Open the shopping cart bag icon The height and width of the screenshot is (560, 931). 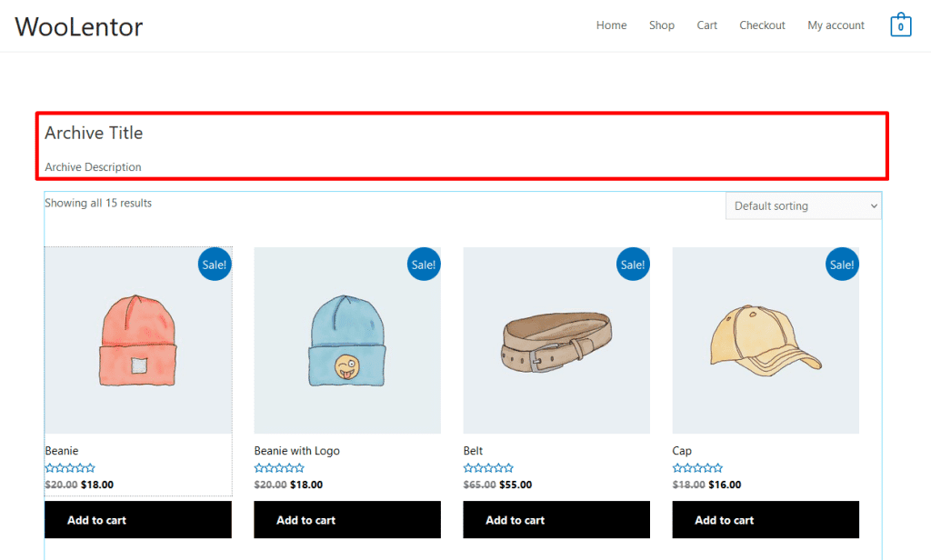(900, 25)
